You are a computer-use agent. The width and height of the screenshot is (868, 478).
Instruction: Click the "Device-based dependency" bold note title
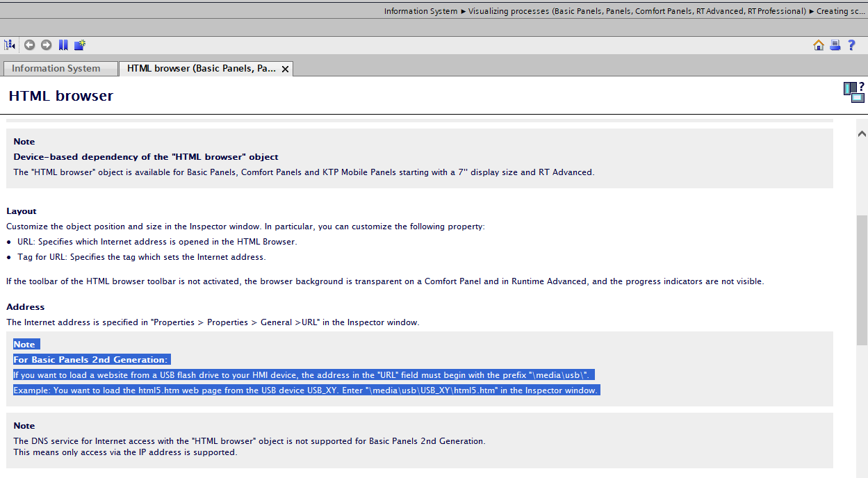click(x=146, y=157)
